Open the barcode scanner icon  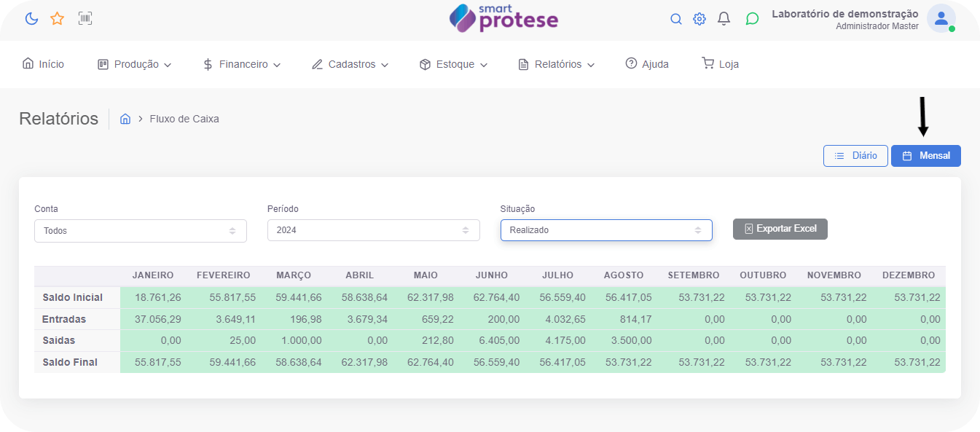85,19
